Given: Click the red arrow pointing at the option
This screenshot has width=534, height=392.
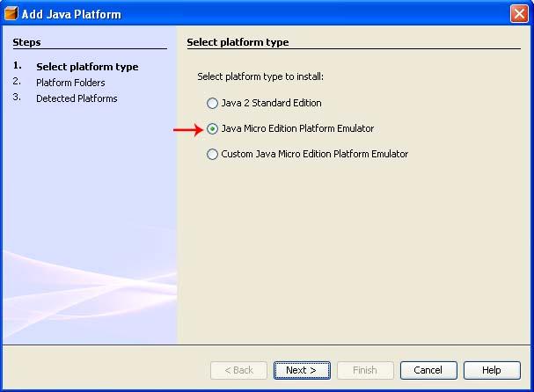Looking at the screenshot, I should [187, 129].
